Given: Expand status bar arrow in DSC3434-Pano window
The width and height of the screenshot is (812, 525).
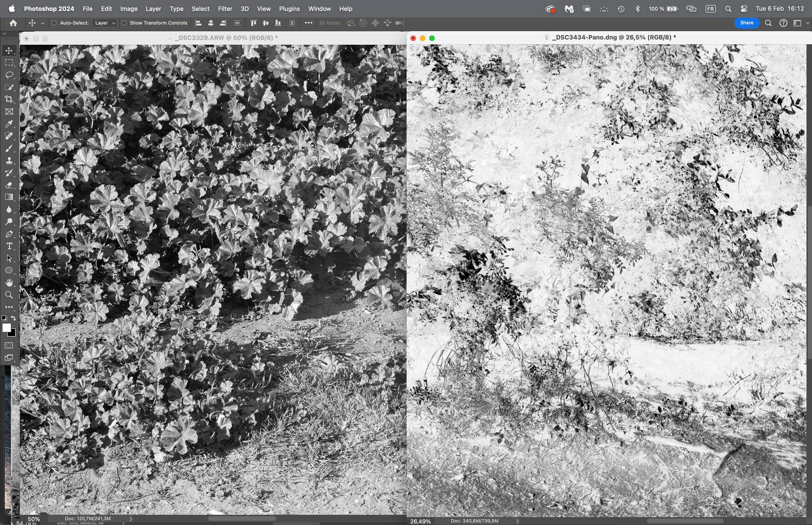Looking at the screenshot, I should pos(517,521).
